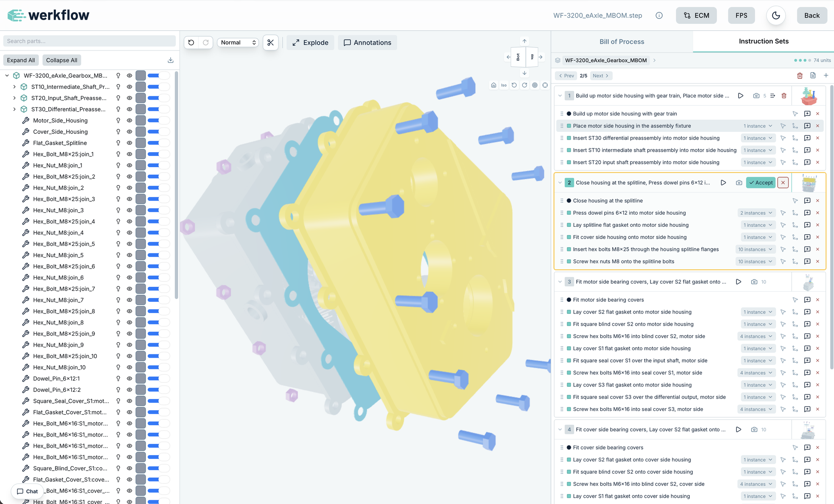834x504 pixels.
Task: Toggle highlight bulb for Dowel_Pin_6×12:1
Action: pyautogui.click(x=118, y=379)
